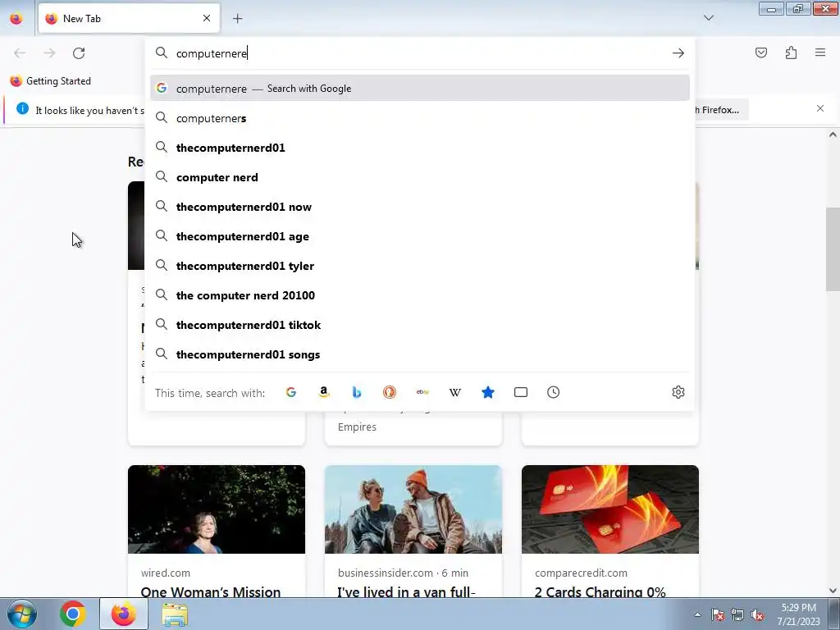Open Save to Pocket button

click(x=761, y=52)
